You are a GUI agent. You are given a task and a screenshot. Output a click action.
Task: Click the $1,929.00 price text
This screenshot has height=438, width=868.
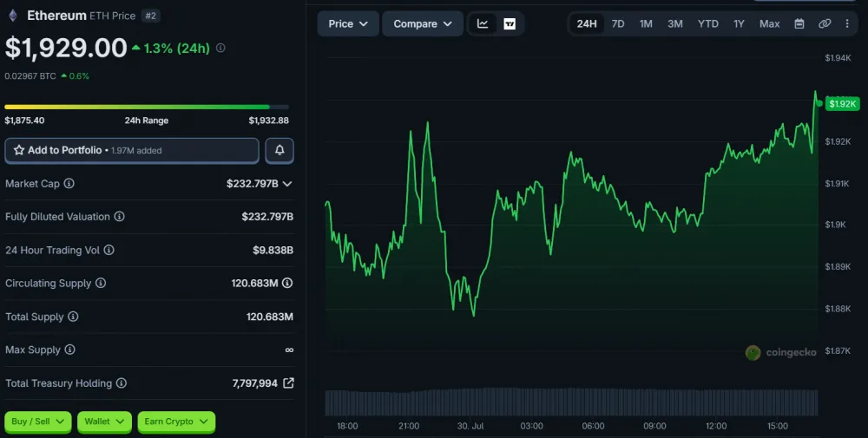(x=66, y=48)
